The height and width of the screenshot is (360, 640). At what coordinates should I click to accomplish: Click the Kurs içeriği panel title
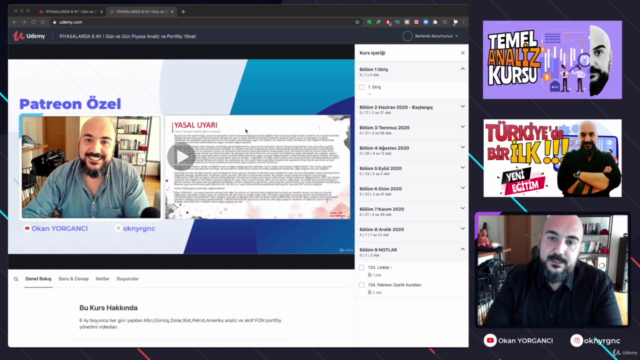372,53
